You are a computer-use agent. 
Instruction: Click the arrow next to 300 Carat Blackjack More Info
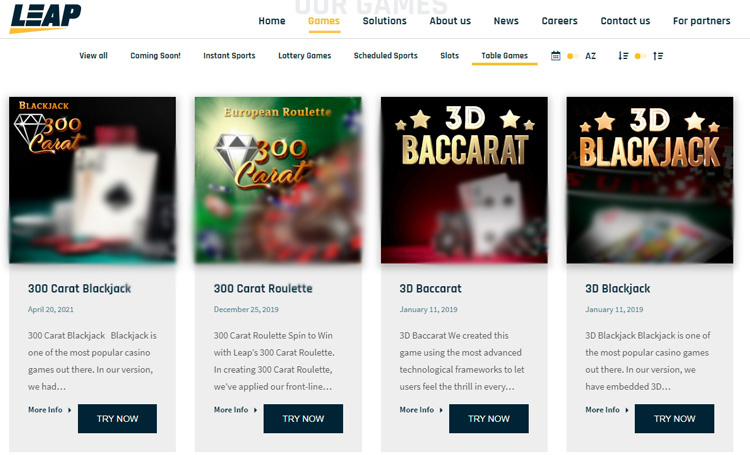point(69,410)
